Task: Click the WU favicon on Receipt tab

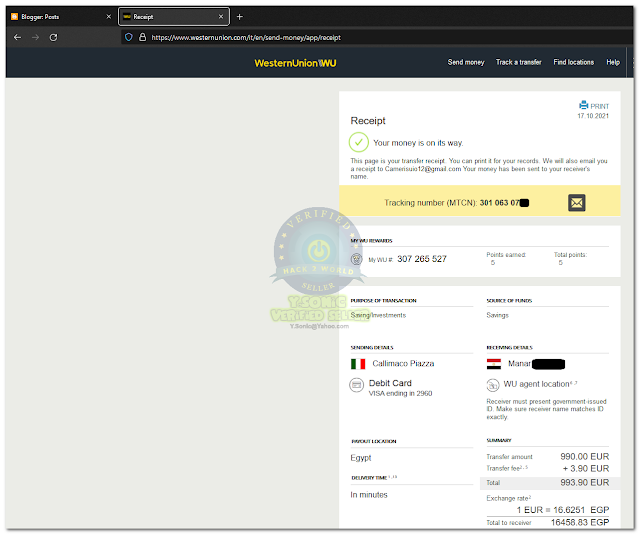Action: click(127, 17)
